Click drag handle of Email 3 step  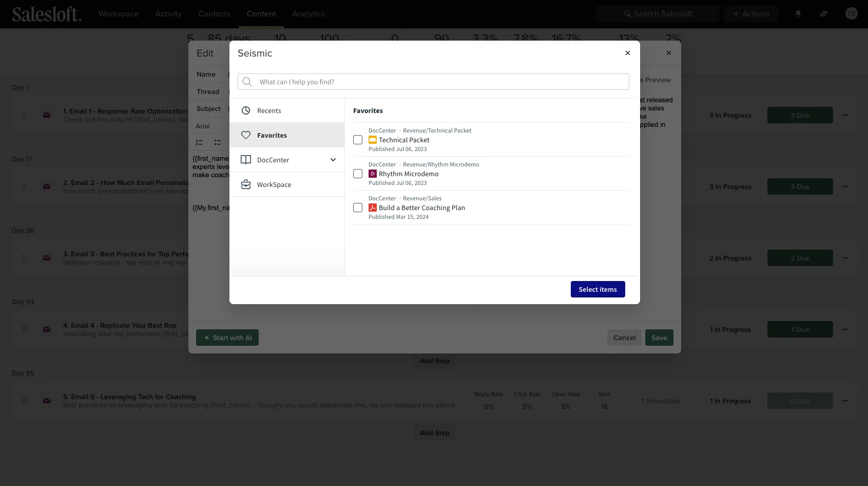pyautogui.click(x=24, y=258)
